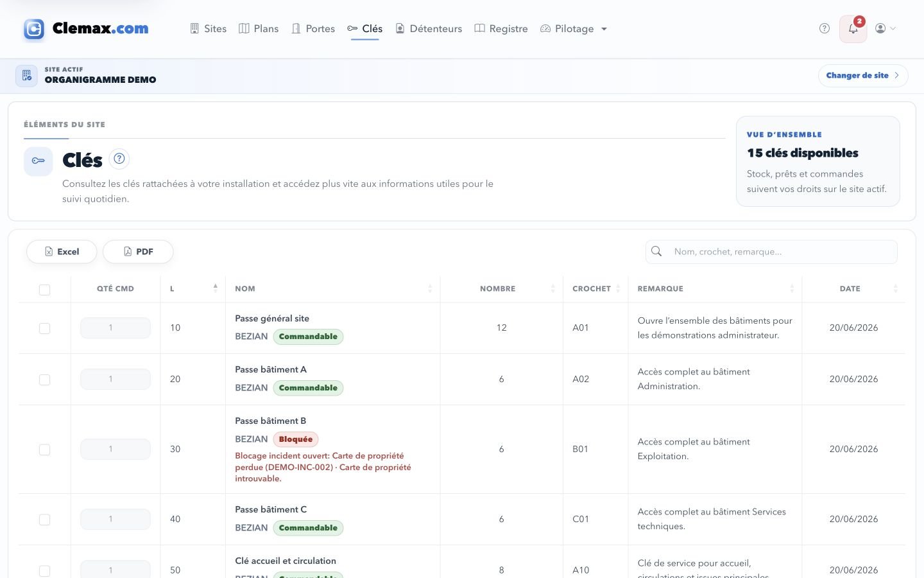Export the key list to PDF
924x578 pixels.
138,252
